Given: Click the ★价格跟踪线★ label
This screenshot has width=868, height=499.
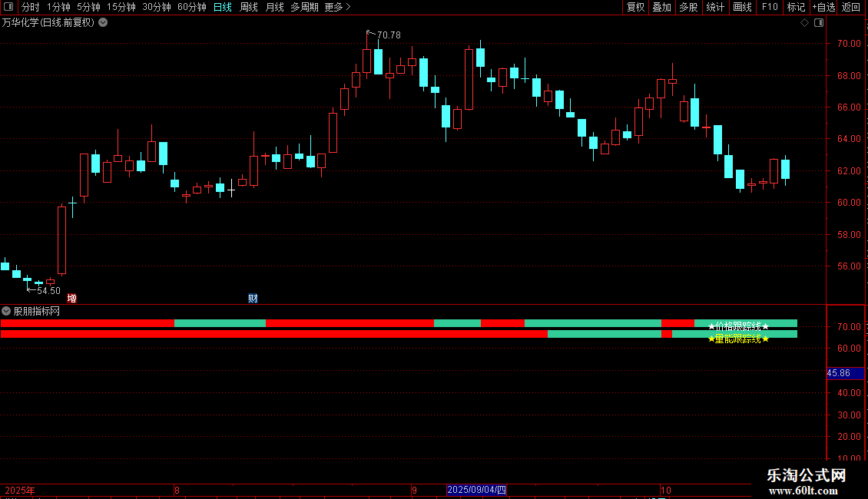Looking at the screenshot, I should (738, 326).
